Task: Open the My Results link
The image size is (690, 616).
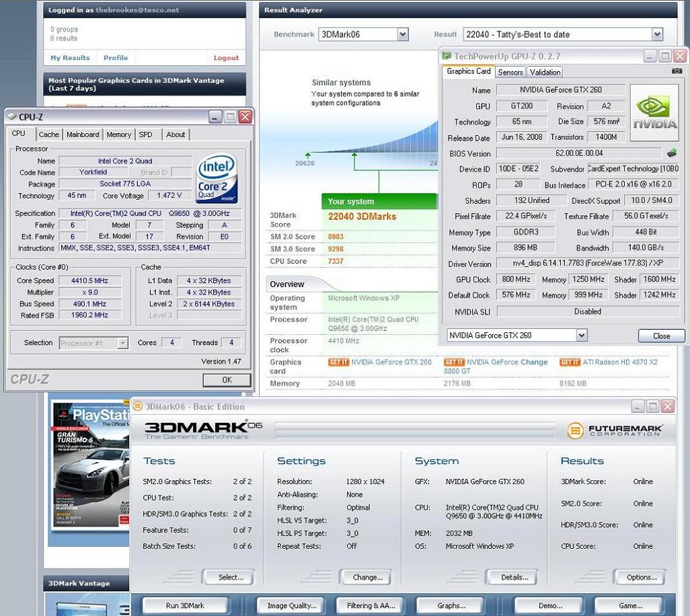Action: click(x=70, y=58)
